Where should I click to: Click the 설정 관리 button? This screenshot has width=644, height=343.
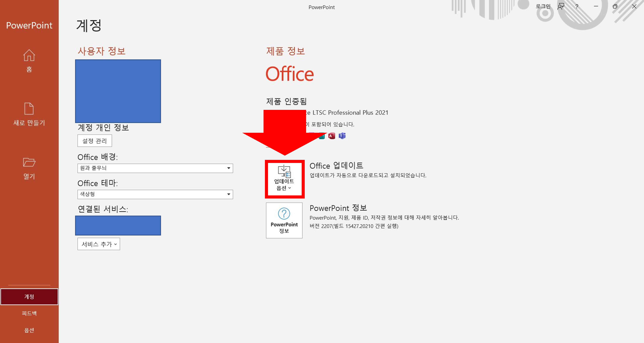coord(95,141)
